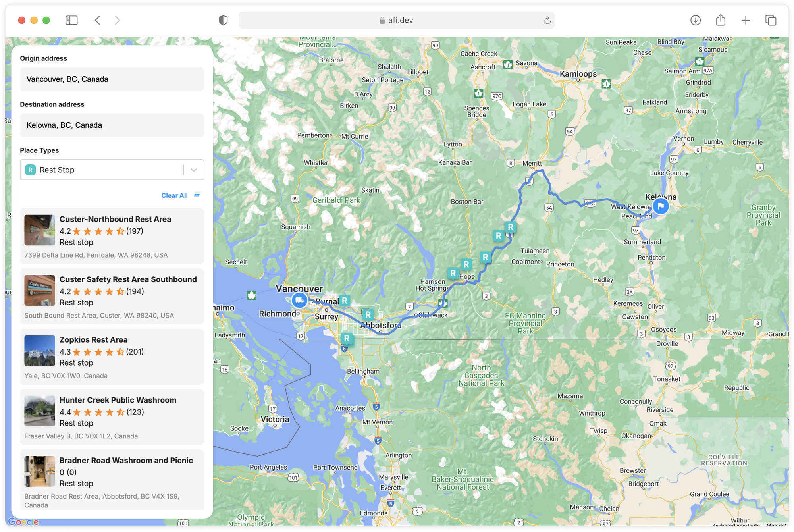The image size is (794, 532).
Task: Expand the Place Types dropdown
Action: (194, 170)
